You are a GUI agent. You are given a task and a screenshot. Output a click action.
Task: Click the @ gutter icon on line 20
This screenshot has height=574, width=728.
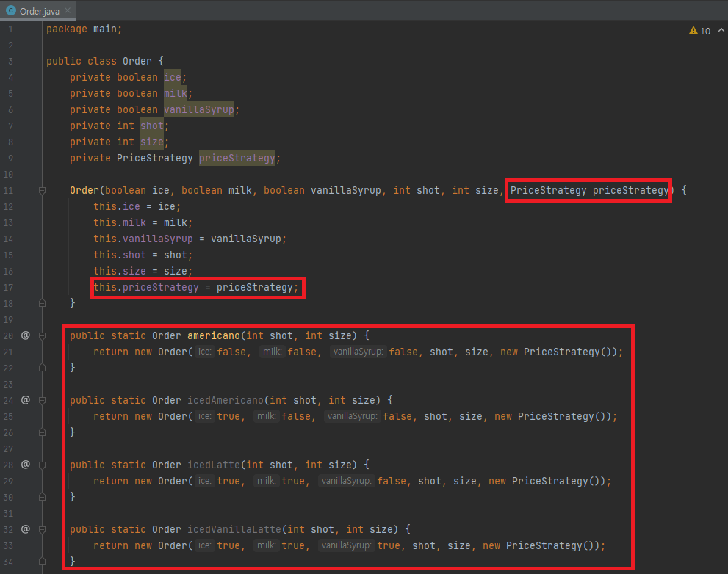pos(26,335)
